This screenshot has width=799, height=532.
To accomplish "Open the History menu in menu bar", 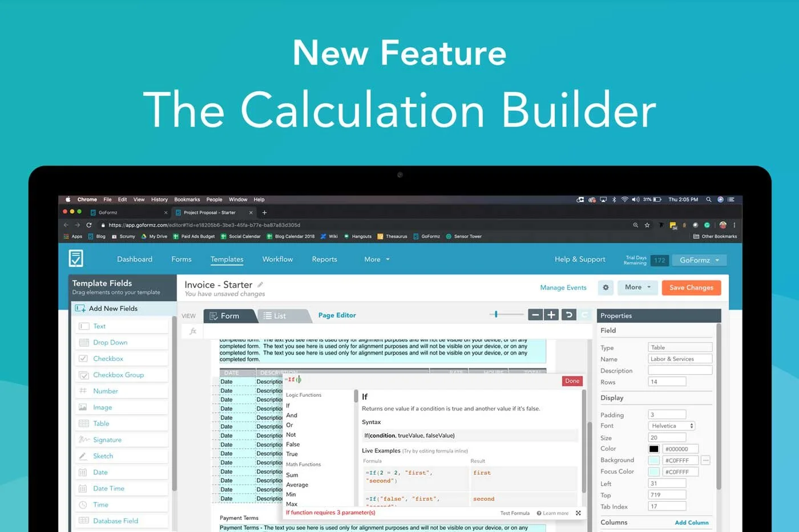I will (x=159, y=200).
